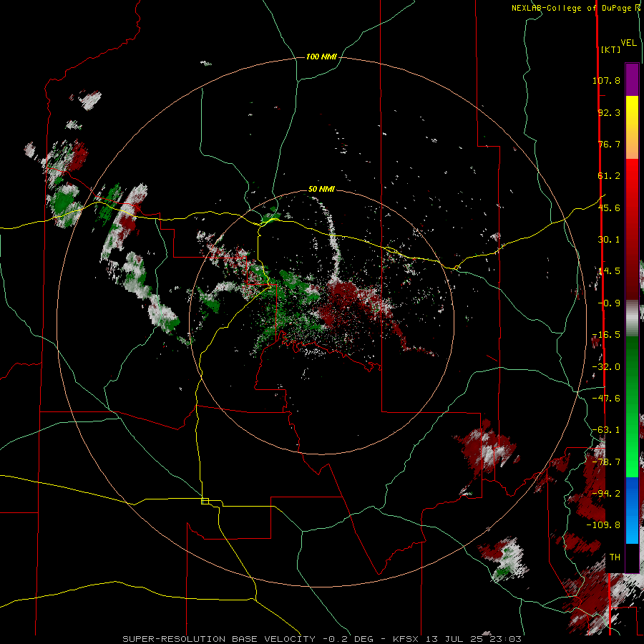Select the 92.3 value on velocity scale
The width and height of the screenshot is (644, 644).
609,112
